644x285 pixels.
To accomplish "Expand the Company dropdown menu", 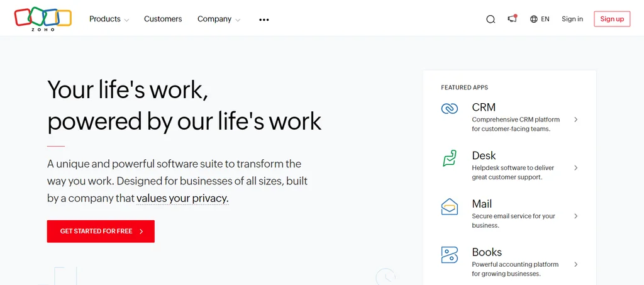I will point(219,20).
